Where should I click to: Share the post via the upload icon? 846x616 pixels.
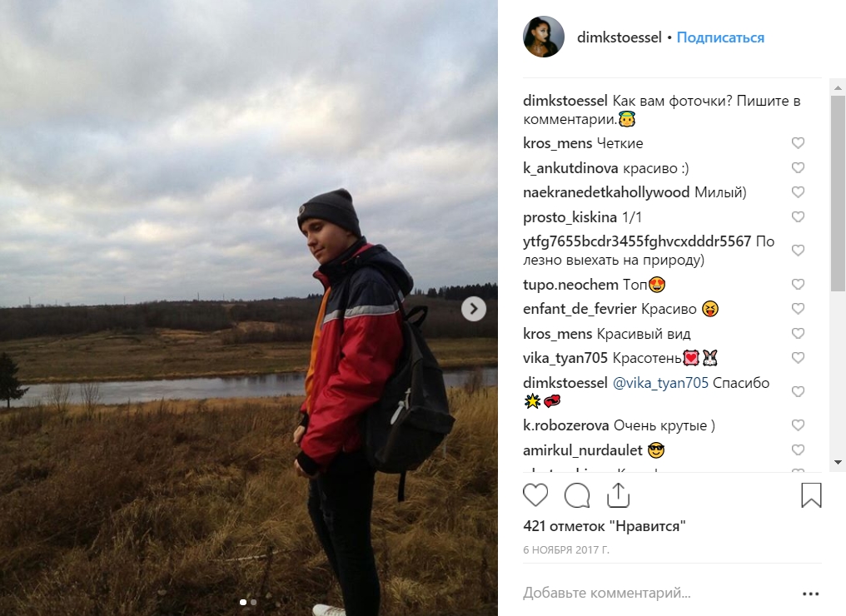tap(619, 494)
